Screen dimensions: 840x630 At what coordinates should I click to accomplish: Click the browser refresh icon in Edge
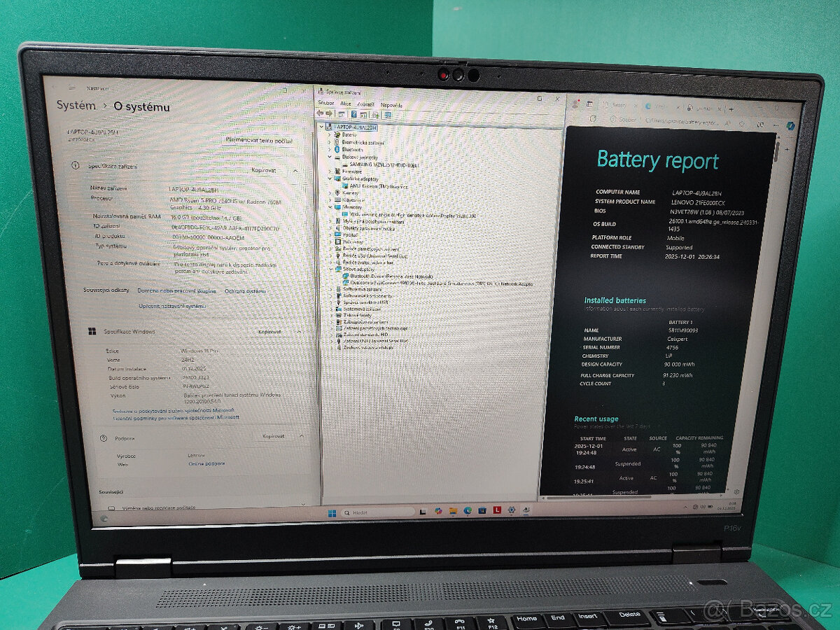(x=593, y=118)
